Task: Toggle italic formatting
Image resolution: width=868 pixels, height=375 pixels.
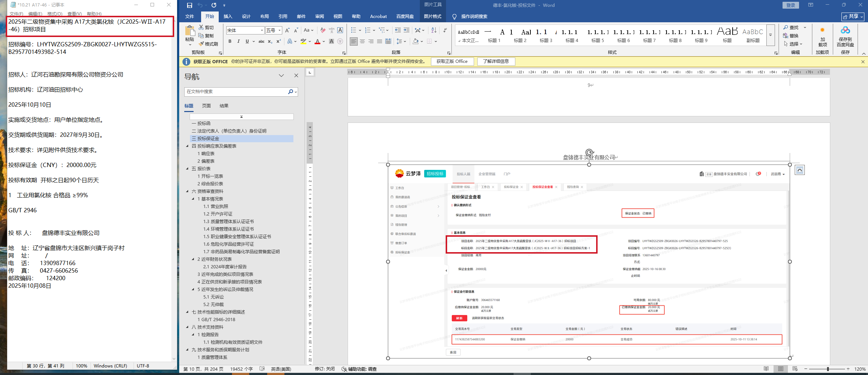Action: point(238,41)
